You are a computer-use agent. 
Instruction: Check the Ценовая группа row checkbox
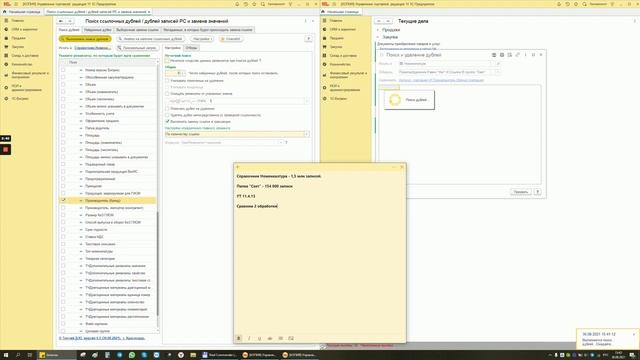63,331
